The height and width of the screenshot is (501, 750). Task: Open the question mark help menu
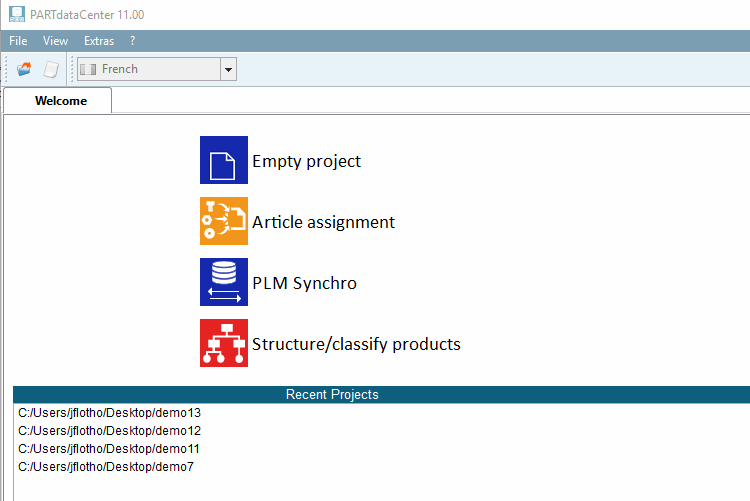[x=133, y=41]
